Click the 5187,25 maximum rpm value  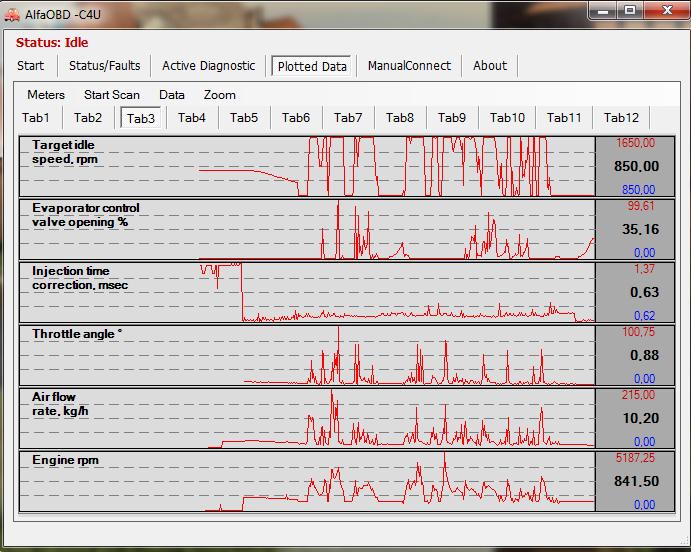635,458
